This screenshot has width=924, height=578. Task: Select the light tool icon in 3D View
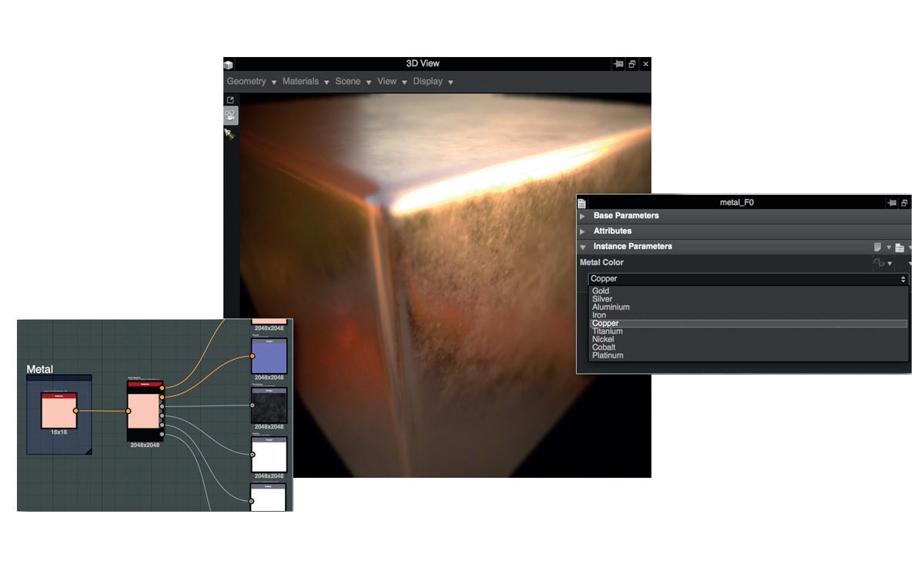point(229,133)
